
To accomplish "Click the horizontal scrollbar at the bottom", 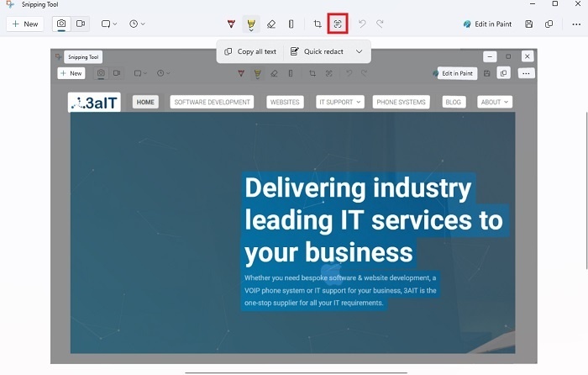I will point(296,373).
